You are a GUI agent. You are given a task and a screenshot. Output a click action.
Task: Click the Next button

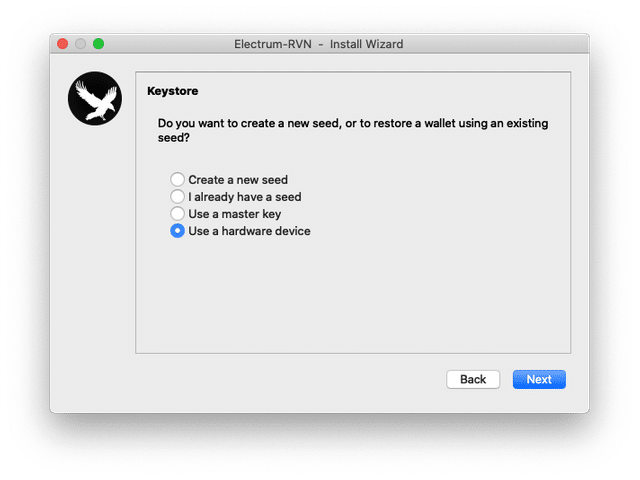point(539,380)
